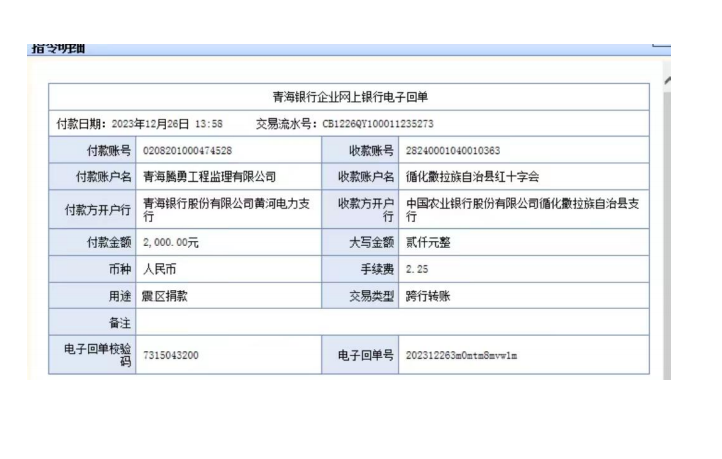
Task: Click payer name 青海腾勇工程监理有限公司
Action: pyautogui.click(x=209, y=177)
